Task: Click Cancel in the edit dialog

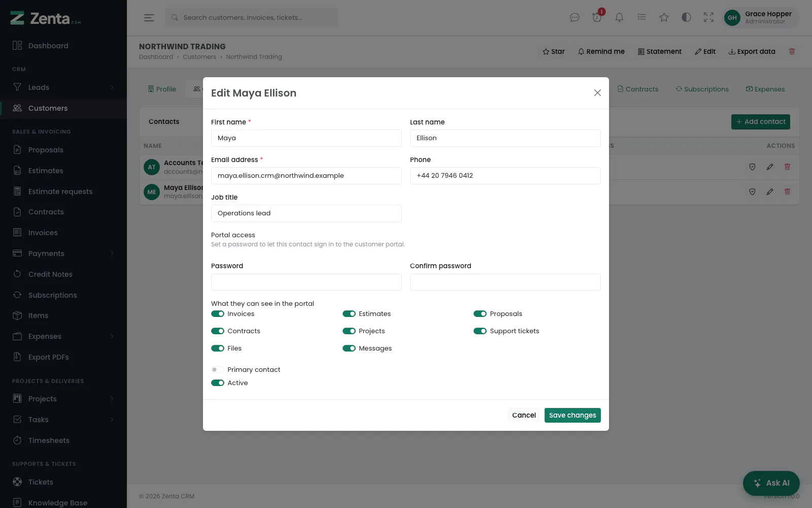Action: click(524, 416)
